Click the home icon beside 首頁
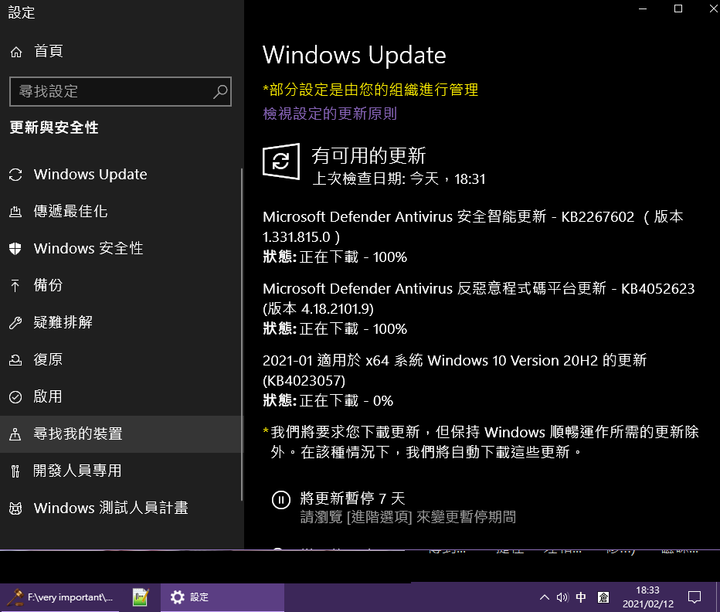 tap(16, 52)
